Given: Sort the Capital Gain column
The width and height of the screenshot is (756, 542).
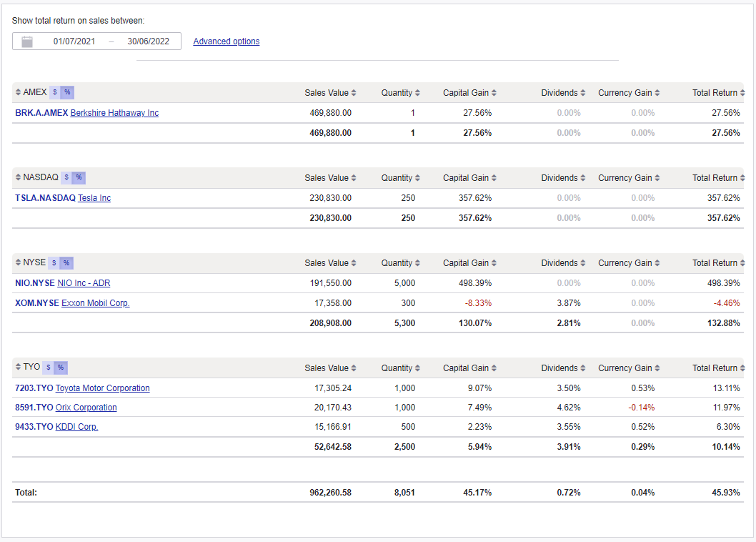Looking at the screenshot, I should coord(492,92).
